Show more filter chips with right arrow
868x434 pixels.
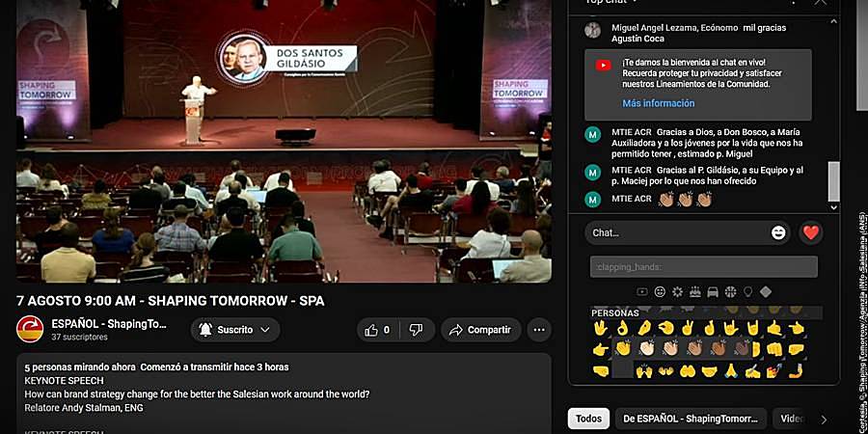(x=824, y=420)
